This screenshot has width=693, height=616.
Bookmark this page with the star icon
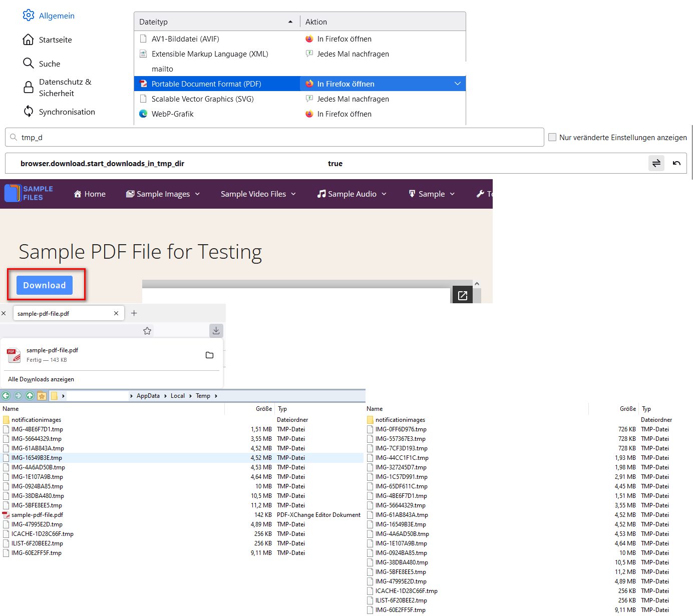pos(147,331)
